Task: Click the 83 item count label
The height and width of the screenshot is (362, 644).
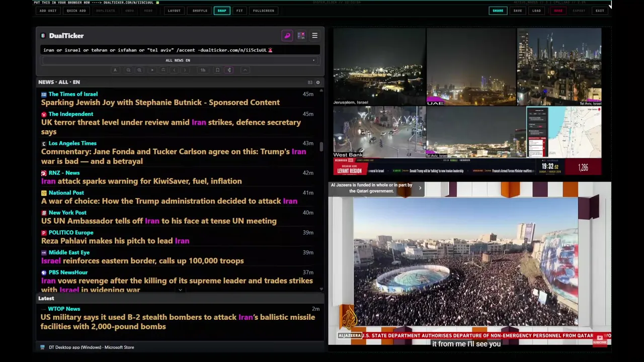Action: [310, 82]
